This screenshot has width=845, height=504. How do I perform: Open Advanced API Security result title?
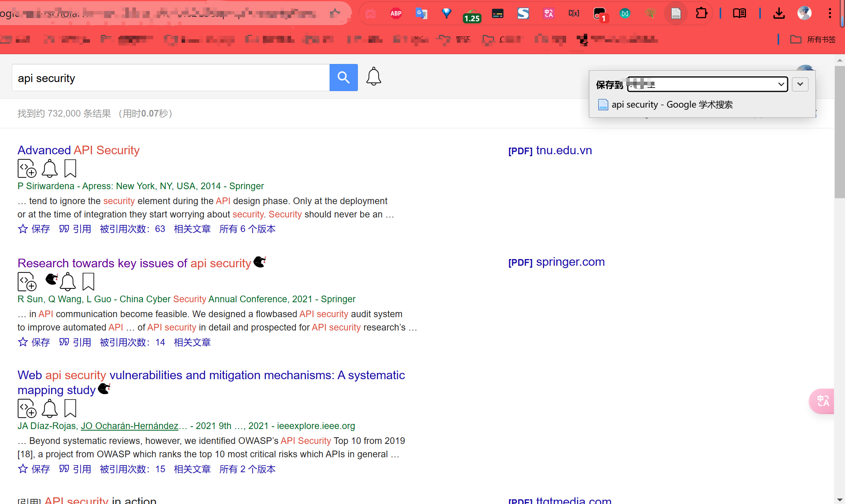79,150
